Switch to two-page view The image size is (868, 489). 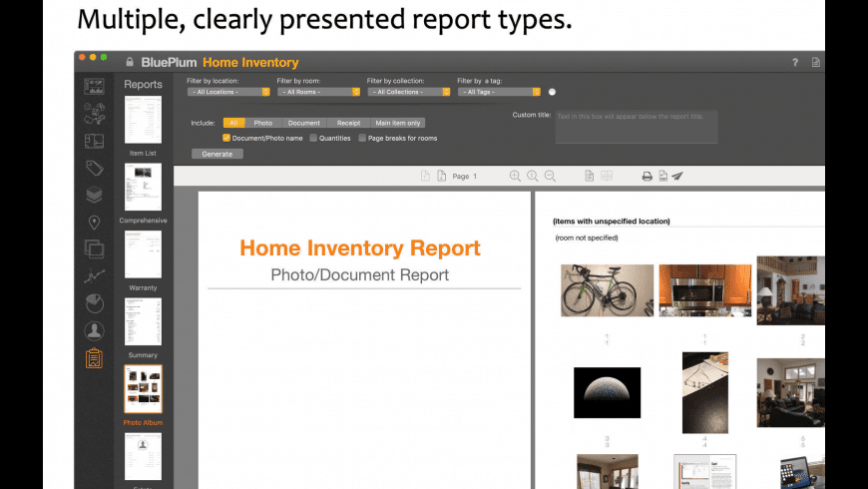point(607,176)
